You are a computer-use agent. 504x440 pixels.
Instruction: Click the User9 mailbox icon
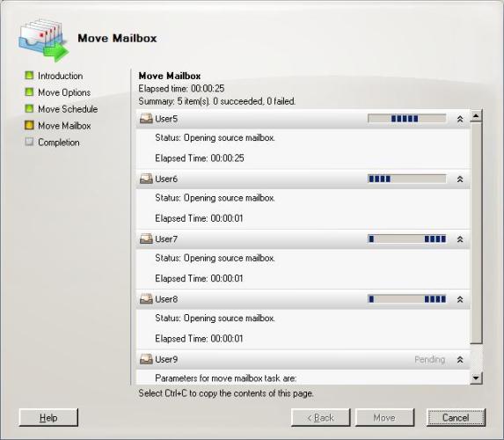click(x=146, y=359)
